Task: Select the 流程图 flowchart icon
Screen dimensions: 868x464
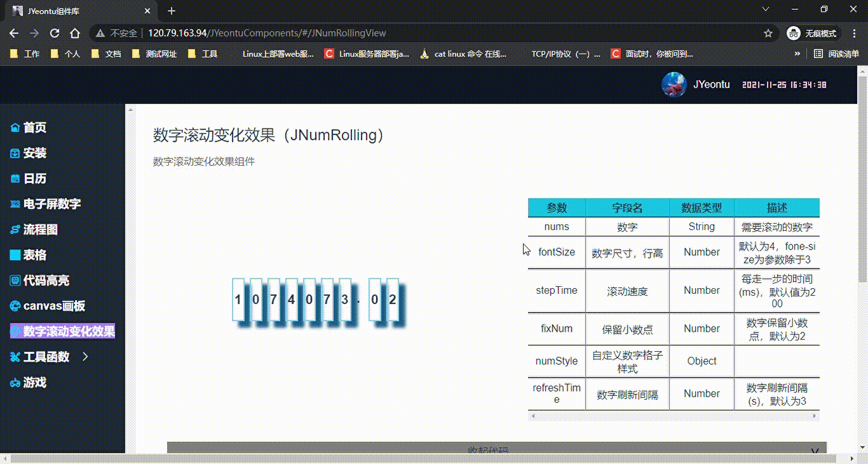Action: point(15,229)
